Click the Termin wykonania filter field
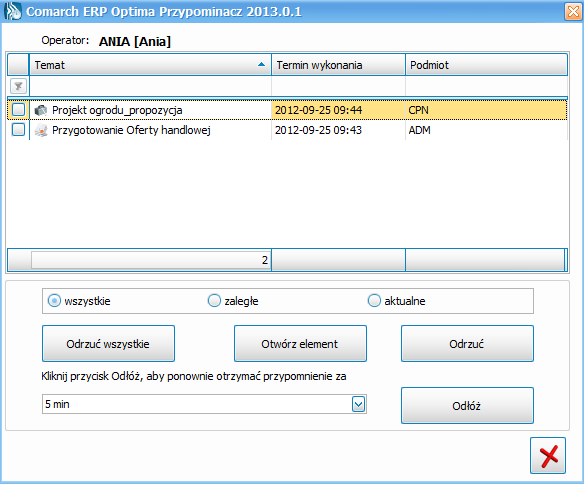Image resolution: width=584 pixels, height=484 pixels. [339, 87]
